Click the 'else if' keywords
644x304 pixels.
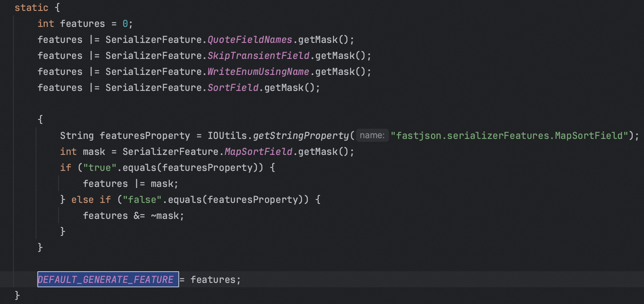coord(91,200)
